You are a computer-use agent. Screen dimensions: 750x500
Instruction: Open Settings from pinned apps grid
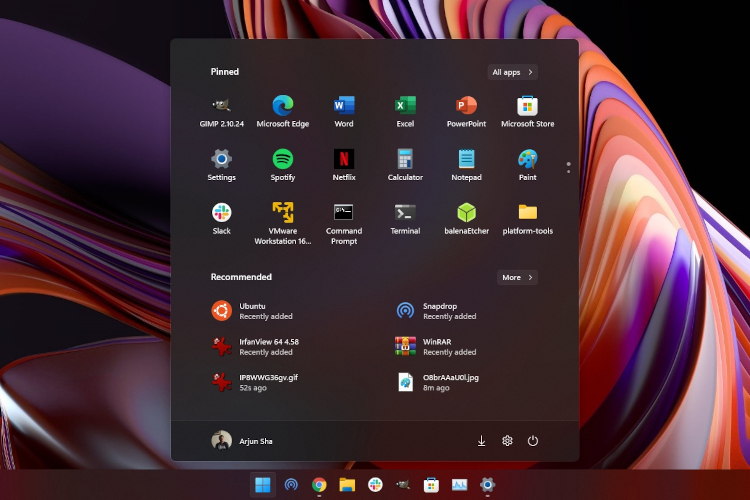click(221, 166)
